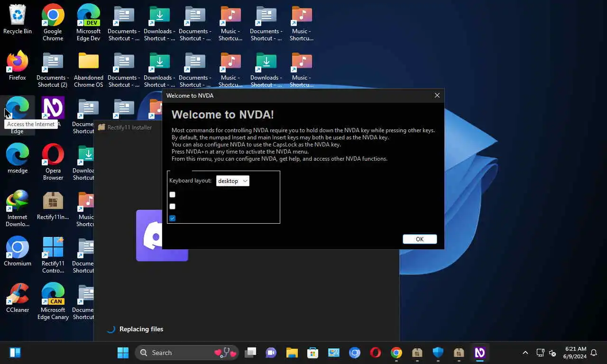Select the Documents - Shortcut (2) desktop folder
The width and height of the screenshot is (607, 364).
[x=53, y=69]
